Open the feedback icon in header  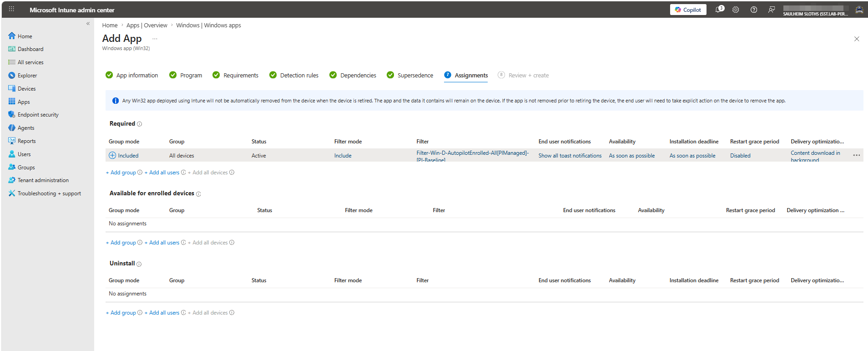click(772, 10)
